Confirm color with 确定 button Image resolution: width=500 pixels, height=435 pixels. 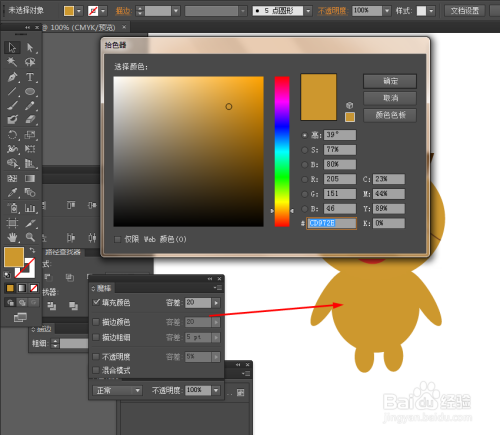[x=390, y=81]
